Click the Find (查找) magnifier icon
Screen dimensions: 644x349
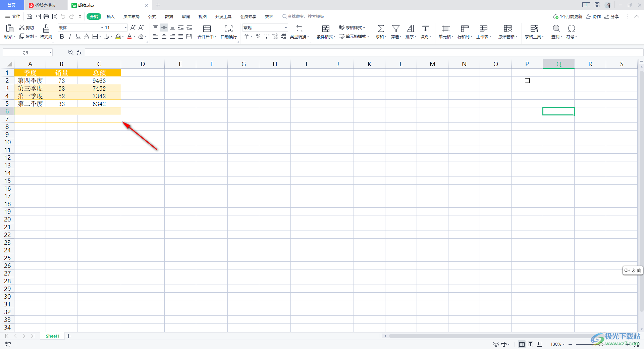coord(556,29)
